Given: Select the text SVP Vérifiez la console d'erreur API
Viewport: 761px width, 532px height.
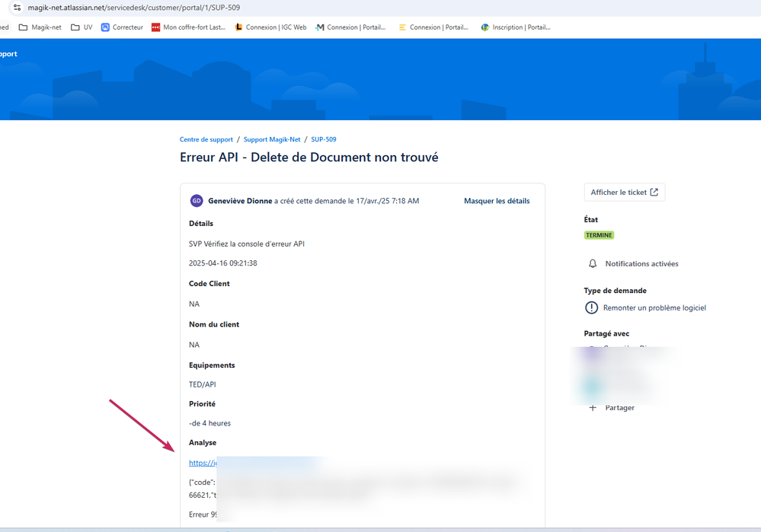Looking at the screenshot, I should 247,244.
